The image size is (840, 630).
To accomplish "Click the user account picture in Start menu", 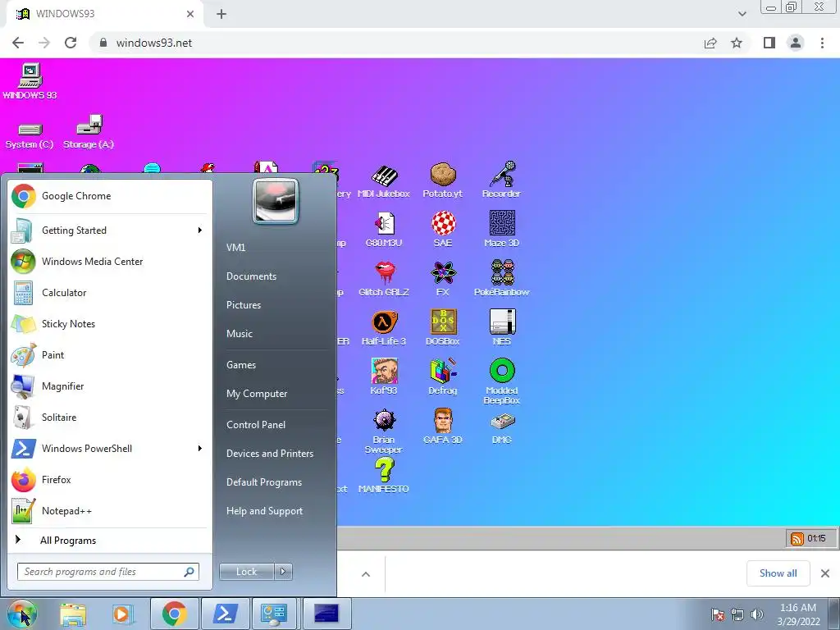I will 276,201.
